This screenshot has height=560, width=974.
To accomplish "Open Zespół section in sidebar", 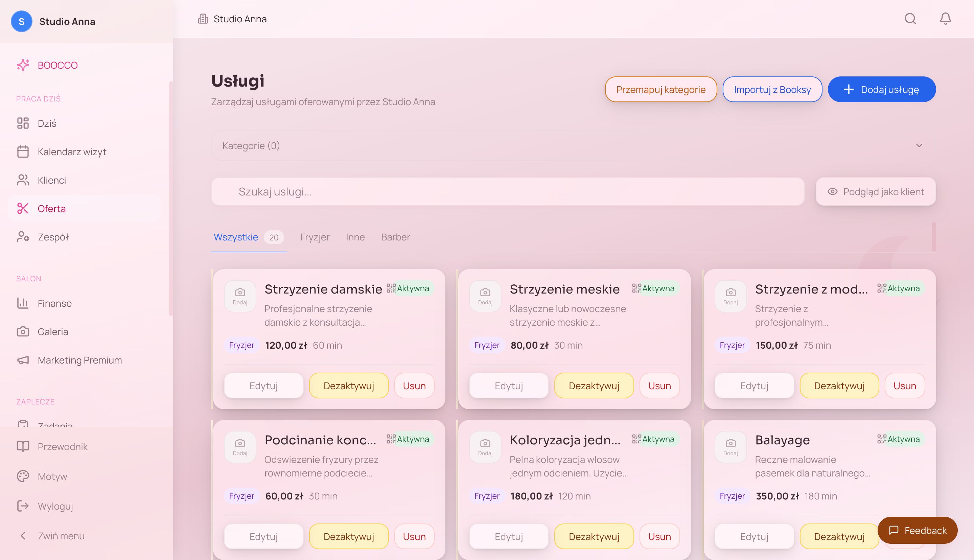I will (x=85, y=237).
